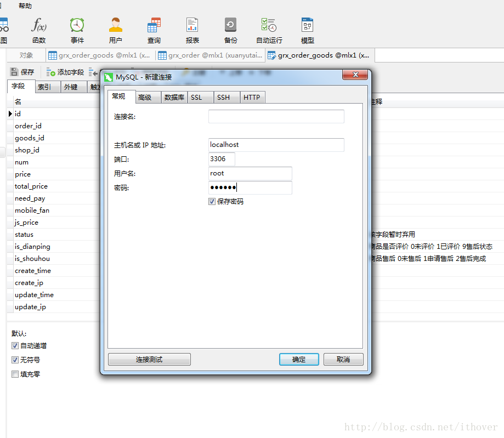Click Add Field (添加字段) icon
The width and height of the screenshot is (504, 438).
click(x=50, y=72)
